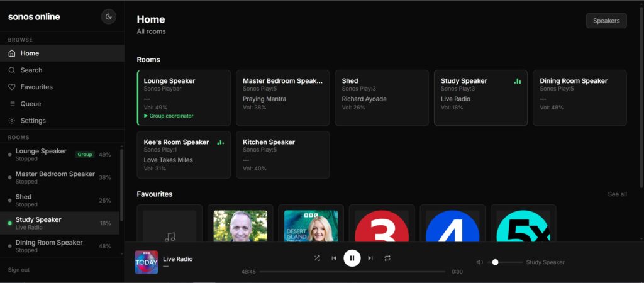Open Favourites in sidebar
The image size is (644, 283).
(62, 87)
